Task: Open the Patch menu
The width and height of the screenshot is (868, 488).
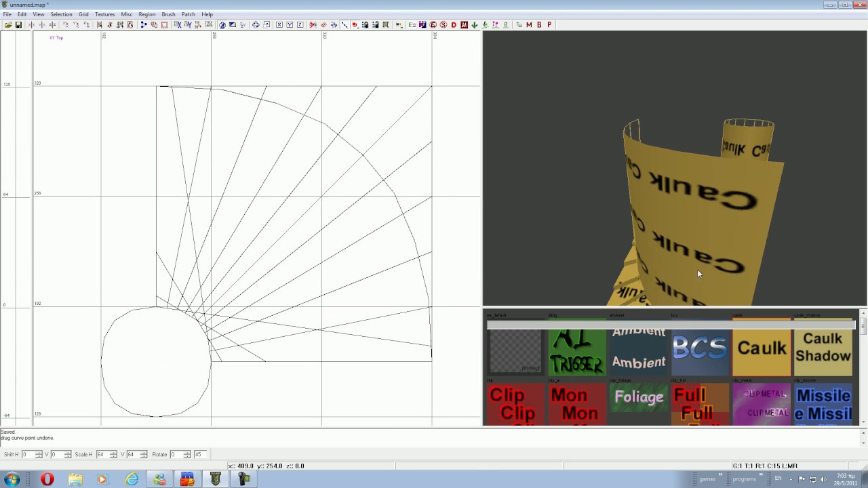Action: coord(188,14)
